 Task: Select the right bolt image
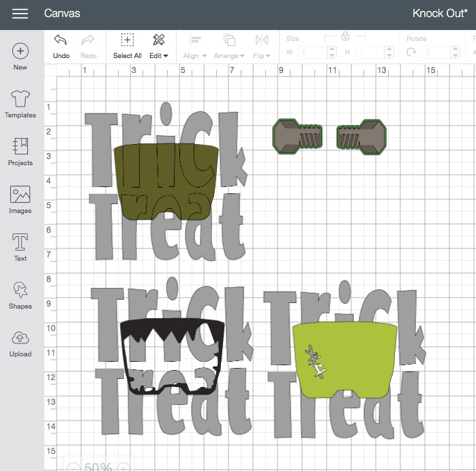pyautogui.click(x=361, y=137)
